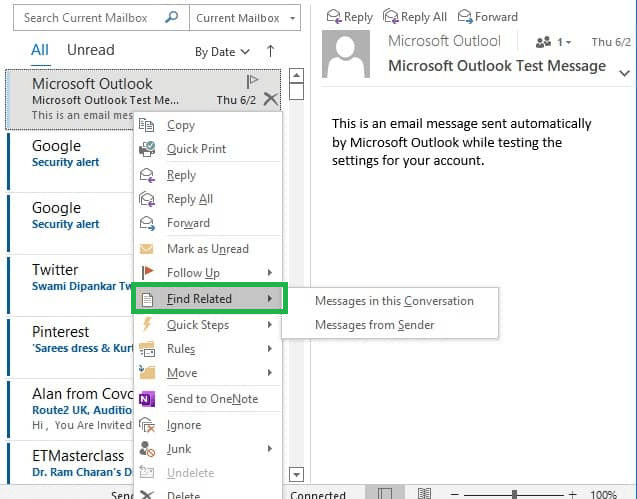
Task: Expand the Junk submenu arrow
Action: 270,449
